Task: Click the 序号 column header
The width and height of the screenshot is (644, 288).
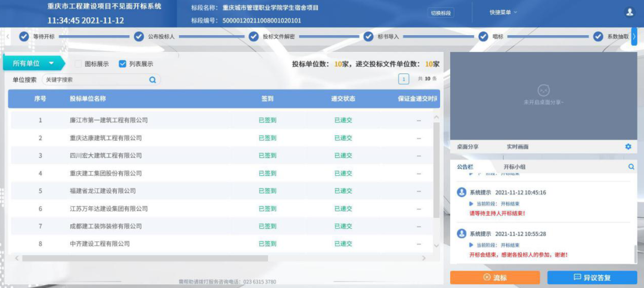Action: tap(40, 98)
